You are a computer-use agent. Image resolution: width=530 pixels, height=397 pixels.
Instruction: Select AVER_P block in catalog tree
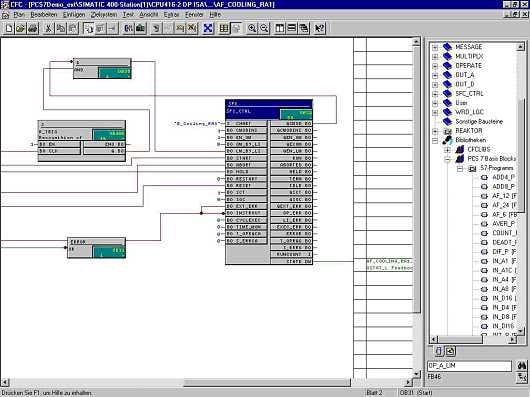click(x=504, y=224)
